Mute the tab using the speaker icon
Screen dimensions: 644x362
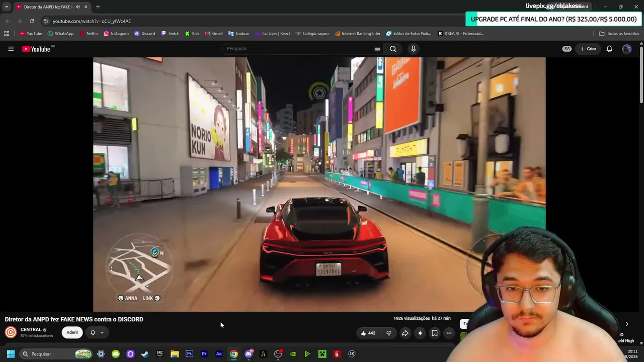(77, 7)
